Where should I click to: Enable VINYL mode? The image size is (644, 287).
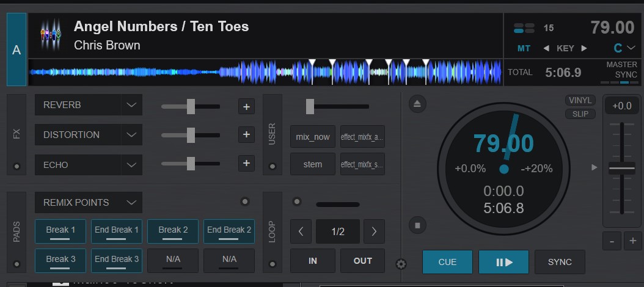coord(580,101)
